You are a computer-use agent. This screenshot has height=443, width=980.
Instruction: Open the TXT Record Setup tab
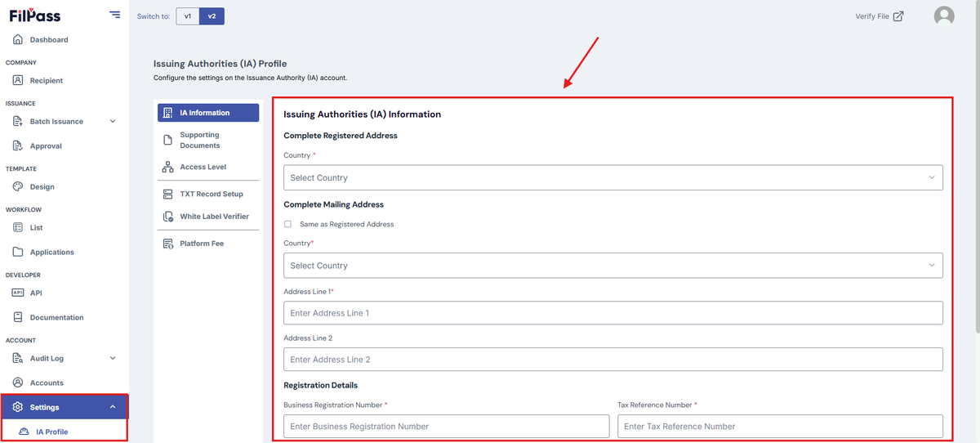208,194
